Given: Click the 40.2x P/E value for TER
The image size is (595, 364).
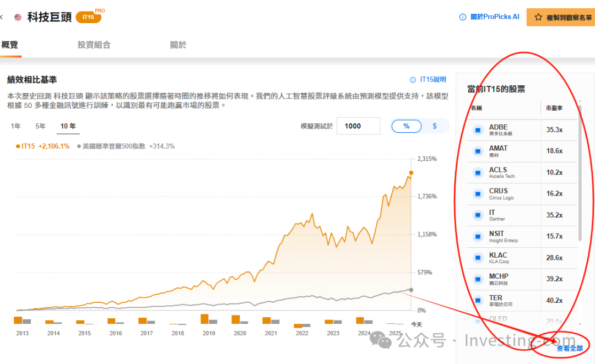Looking at the screenshot, I should [554, 301].
